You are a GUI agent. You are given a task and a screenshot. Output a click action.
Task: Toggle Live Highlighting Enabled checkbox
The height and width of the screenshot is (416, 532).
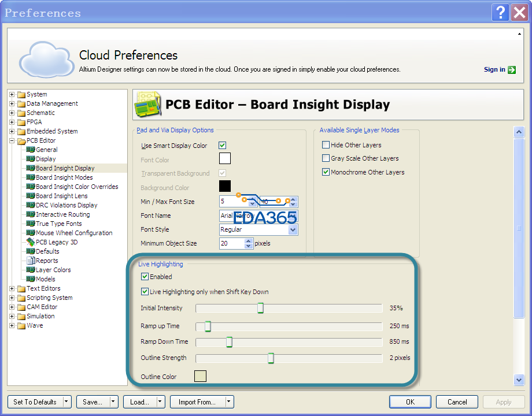145,276
